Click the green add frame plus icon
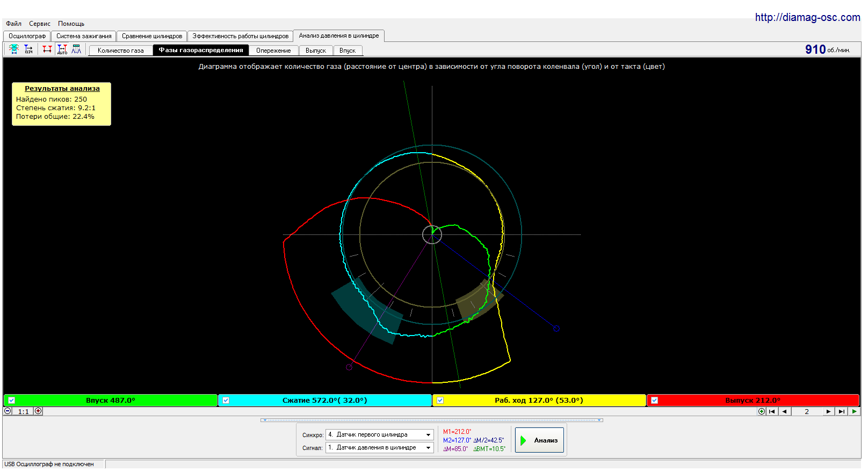This screenshot has height=471, width=868. coord(762,412)
